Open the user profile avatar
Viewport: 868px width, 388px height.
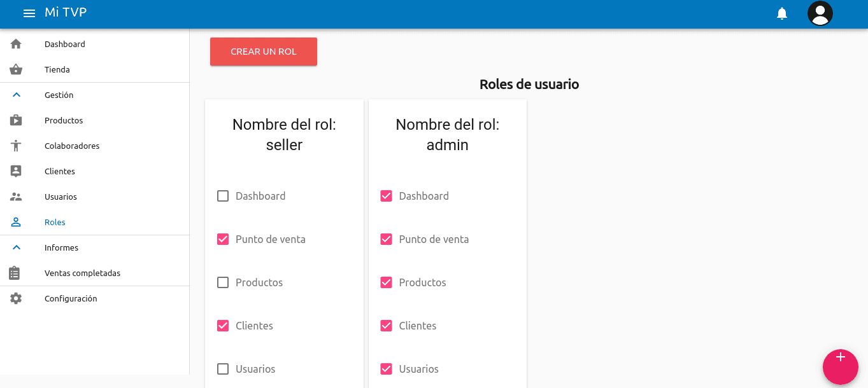pos(820,13)
